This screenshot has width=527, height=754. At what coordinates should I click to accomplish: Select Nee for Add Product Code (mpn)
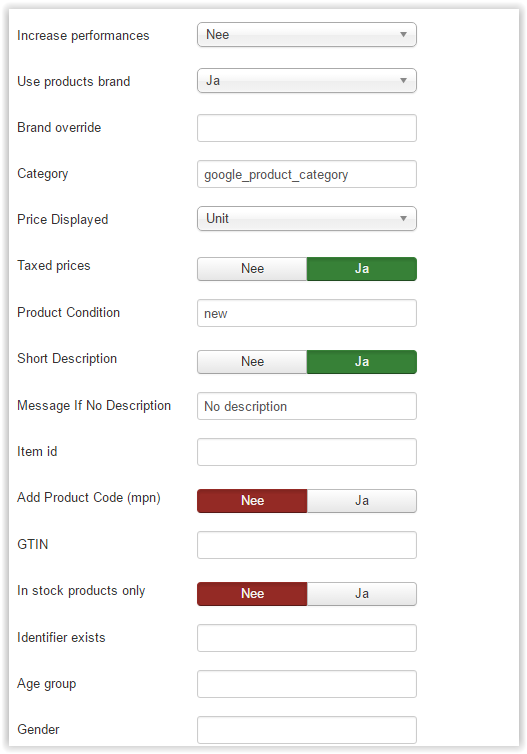(x=252, y=501)
